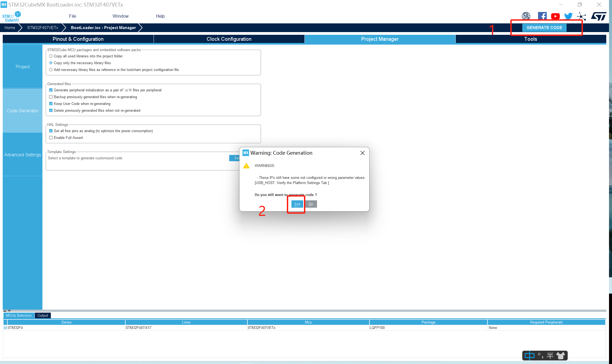The width and height of the screenshot is (612, 364).
Task: Switch to the Clock Configuration tab
Action: point(229,39)
